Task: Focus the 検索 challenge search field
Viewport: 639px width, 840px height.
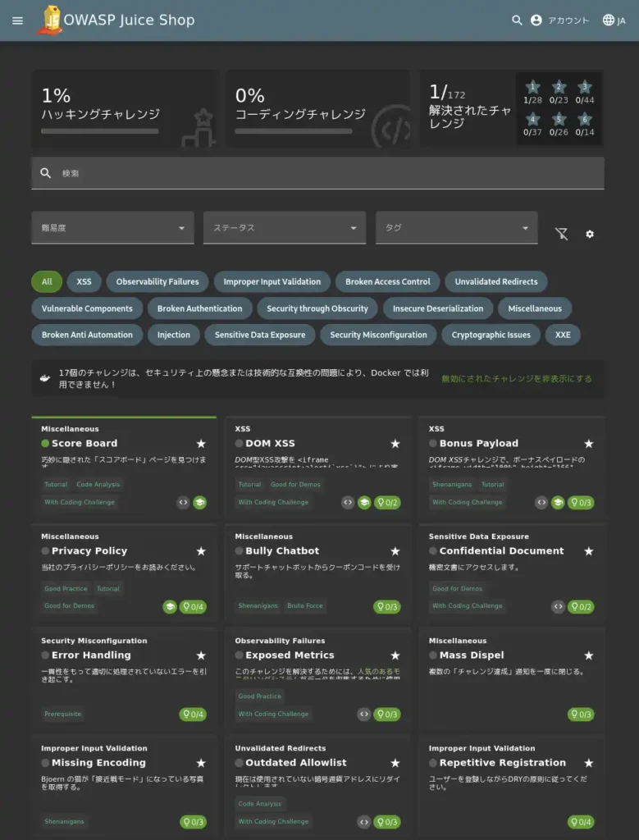Action: tap(317, 173)
